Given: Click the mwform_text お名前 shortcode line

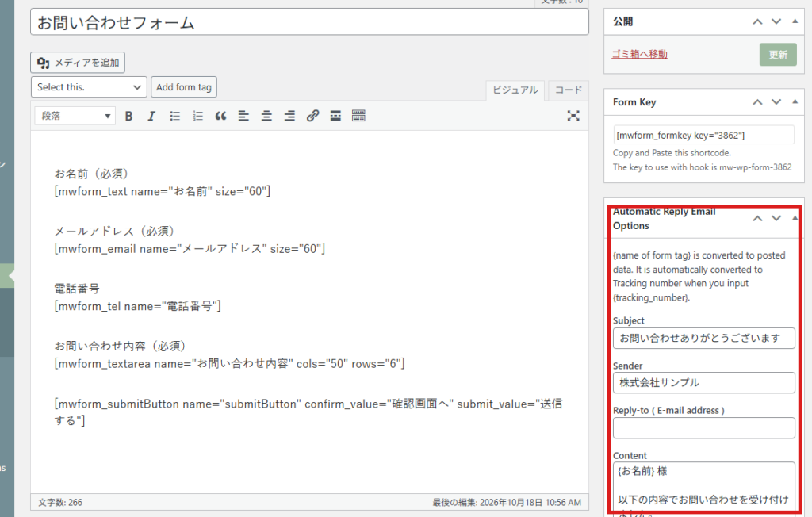Looking at the screenshot, I should pos(162,191).
